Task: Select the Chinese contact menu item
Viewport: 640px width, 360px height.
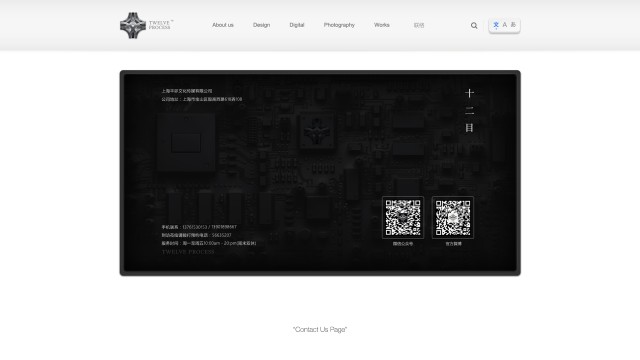Action: pyautogui.click(x=419, y=25)
